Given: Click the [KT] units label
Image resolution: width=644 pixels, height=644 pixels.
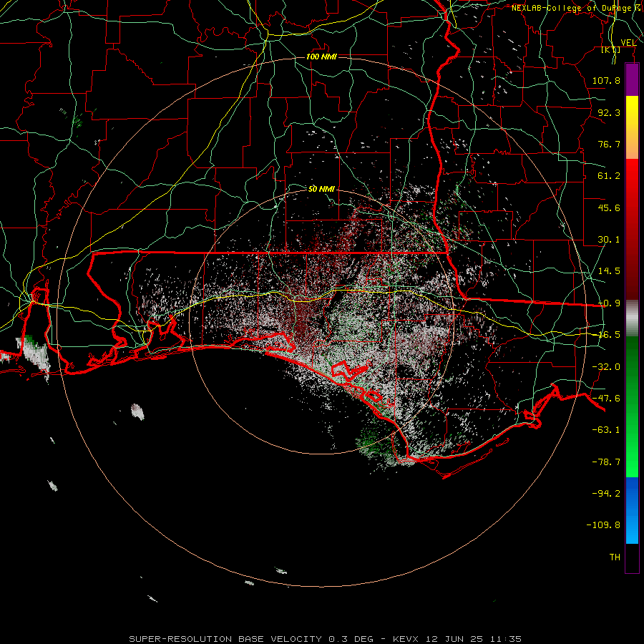Looking at the screenshot, I should 611,49.
